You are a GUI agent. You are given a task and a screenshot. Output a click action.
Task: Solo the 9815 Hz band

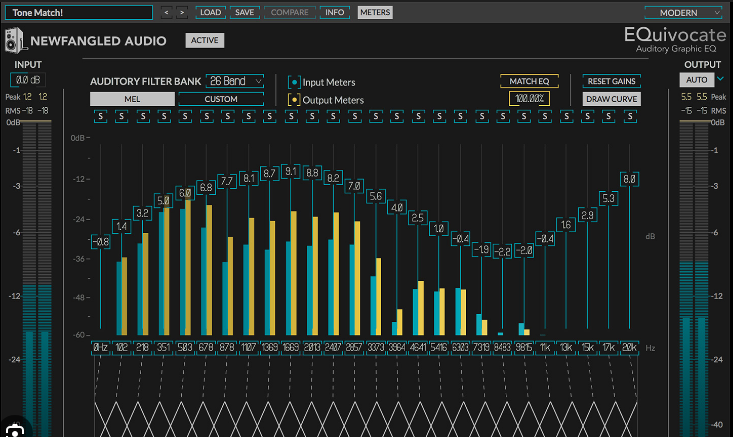point(524,116)
